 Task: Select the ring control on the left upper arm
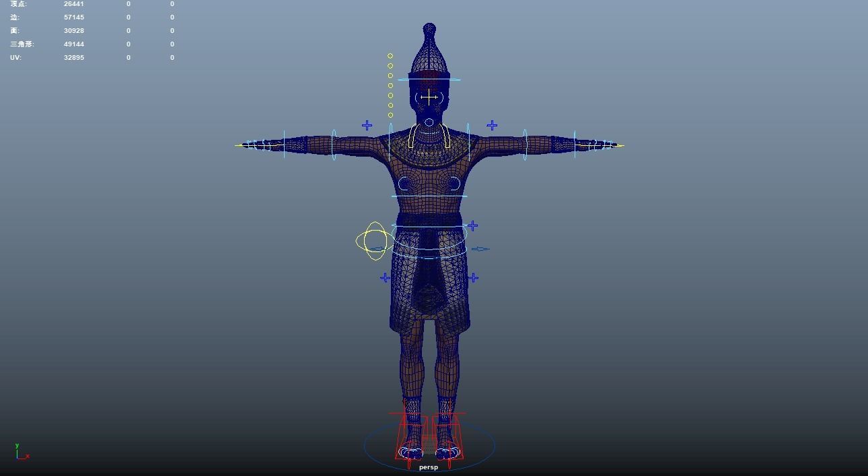point(334,145)
